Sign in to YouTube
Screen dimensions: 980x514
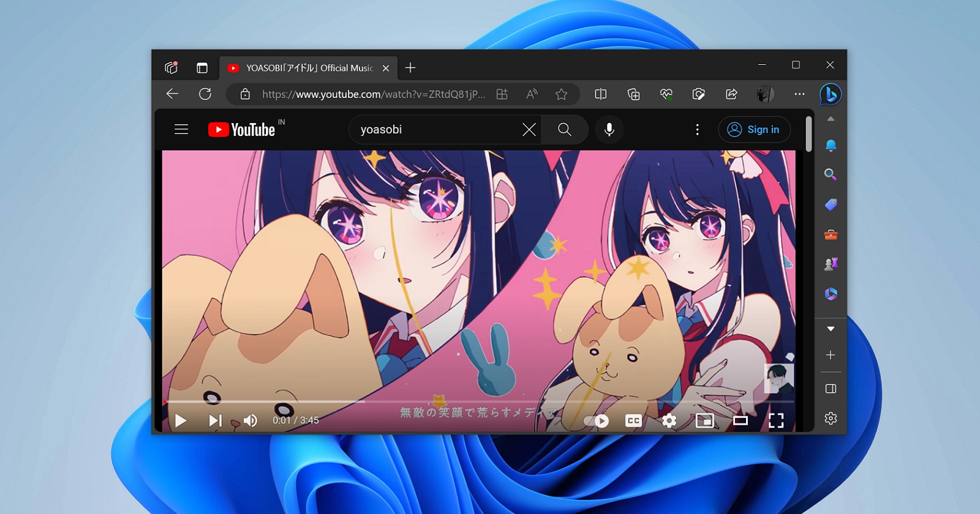(x=754, y=130)
